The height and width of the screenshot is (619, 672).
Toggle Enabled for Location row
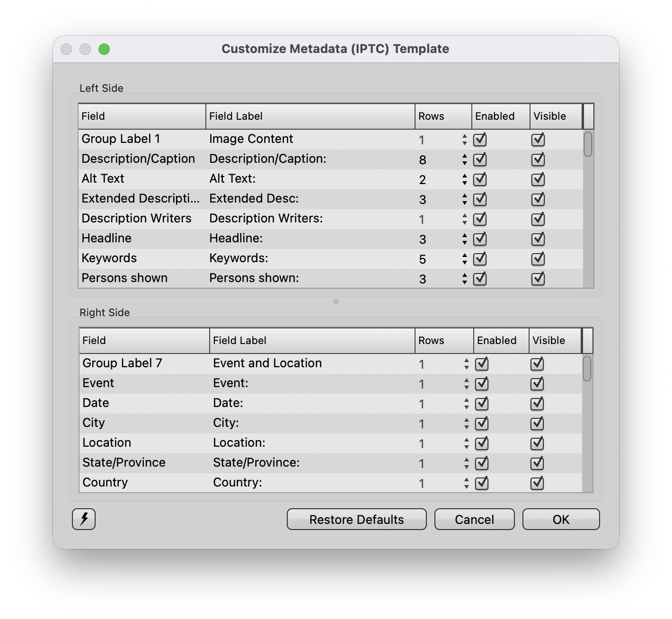[x=482, y=443]
